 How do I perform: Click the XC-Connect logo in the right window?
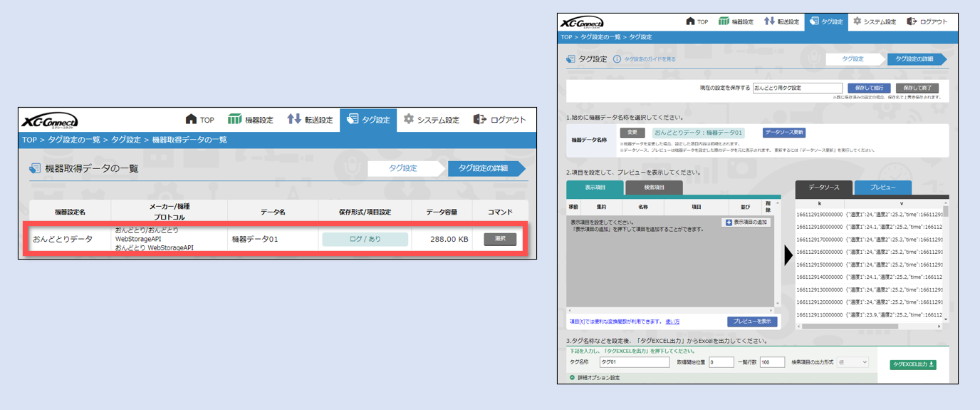pos(582,22)
